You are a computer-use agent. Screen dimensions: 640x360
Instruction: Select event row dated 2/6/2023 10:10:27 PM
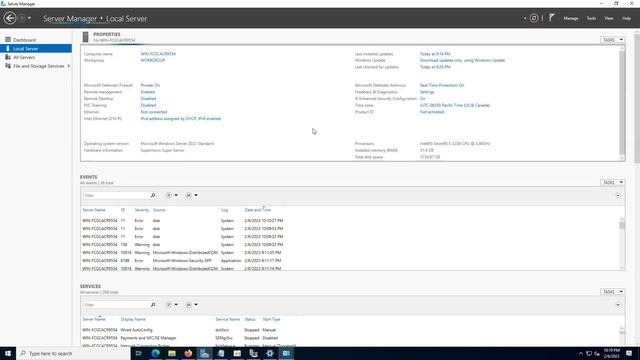click(x=350, y=220)
